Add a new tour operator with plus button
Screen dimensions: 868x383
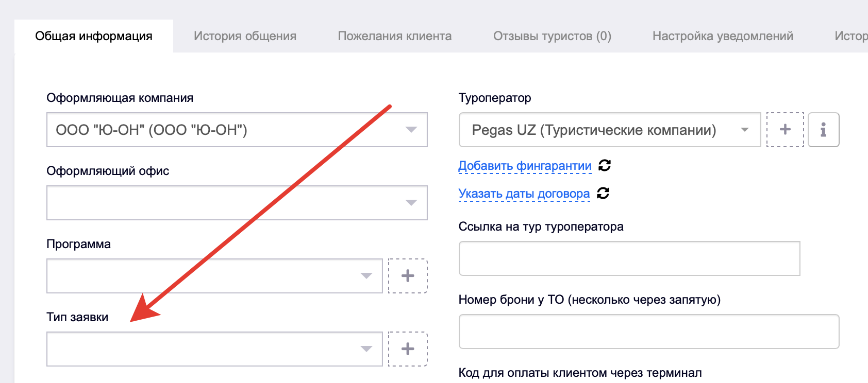(785, 130)
